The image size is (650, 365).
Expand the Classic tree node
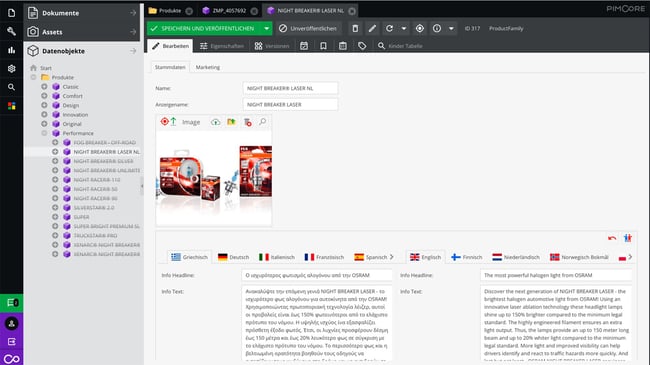pos(44,87)
